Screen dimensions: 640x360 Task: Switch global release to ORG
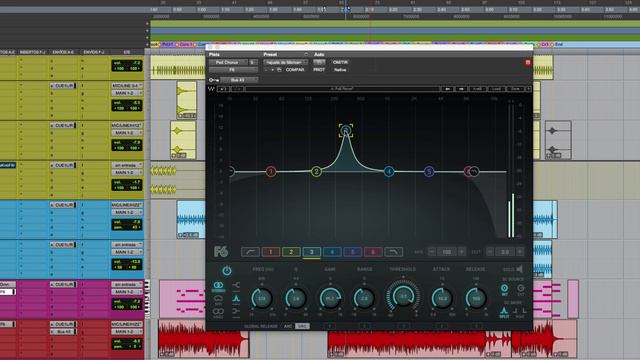[302, 326]
